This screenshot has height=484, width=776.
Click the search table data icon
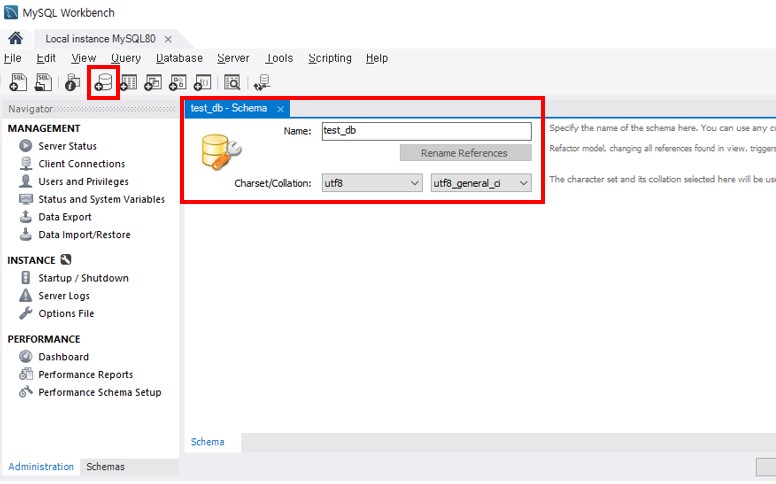point(232,82)
